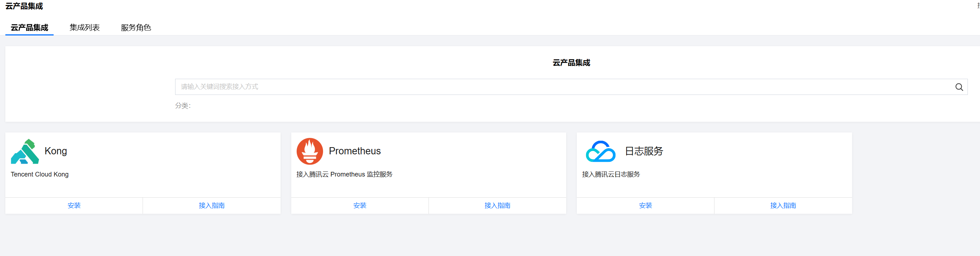
Task: Click '接入腾讯云日志服务' description text
Action: coord(611,174)
